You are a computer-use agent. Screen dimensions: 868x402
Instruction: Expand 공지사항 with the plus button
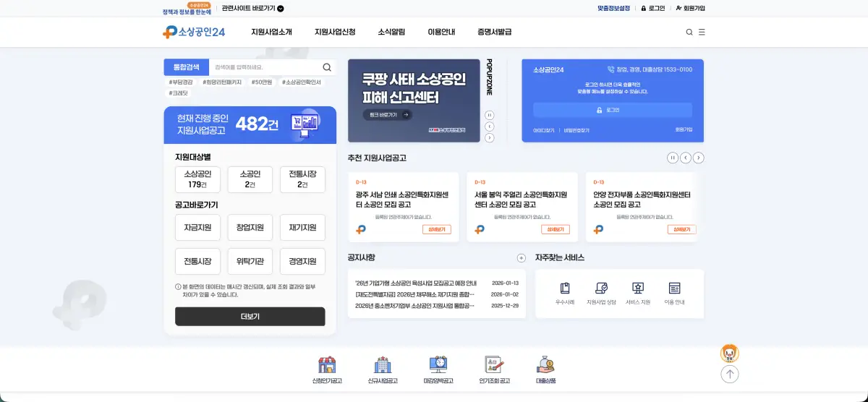click(521, 258)
